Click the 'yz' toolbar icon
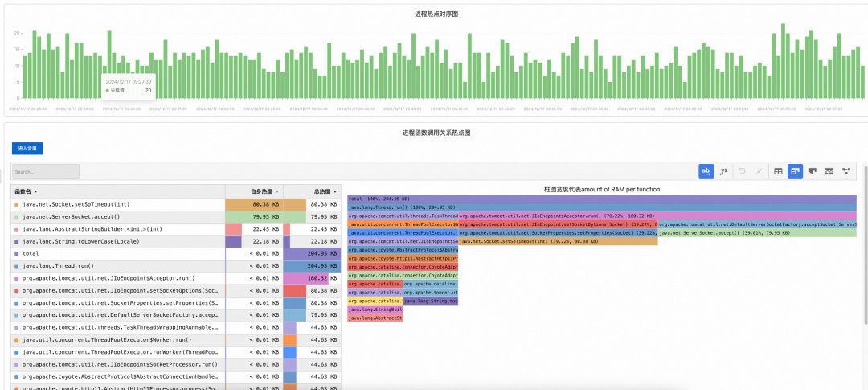This screenshot has width=868, height=390. coord(723,171)
